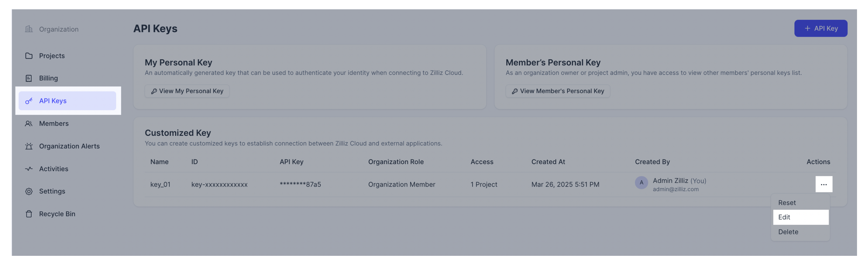Image resolution: width=868 pixels, height=266 pixels.
Task: Select Reset from the actions menu
Action: [x=787, y=202]
